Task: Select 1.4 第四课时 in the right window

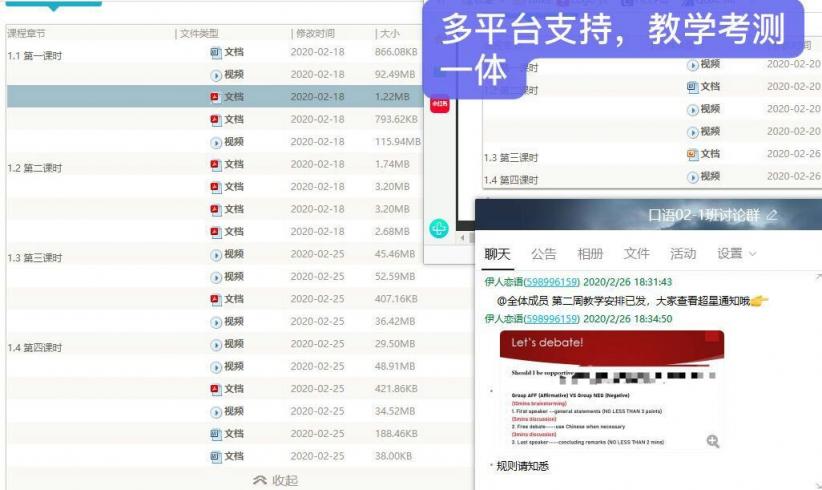Action: pos(511,180)
